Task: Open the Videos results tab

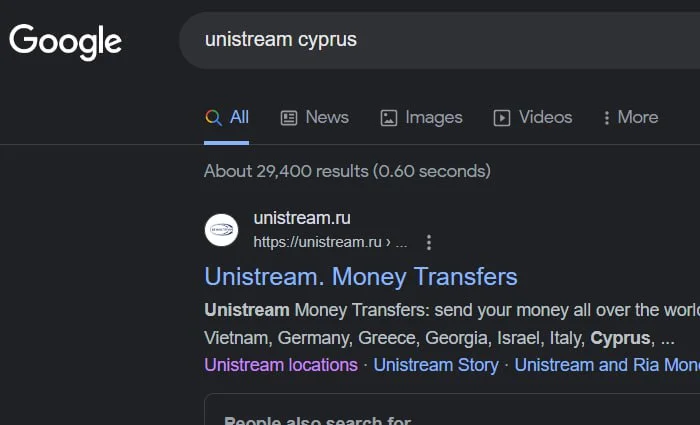Action: tap(545, 117)
